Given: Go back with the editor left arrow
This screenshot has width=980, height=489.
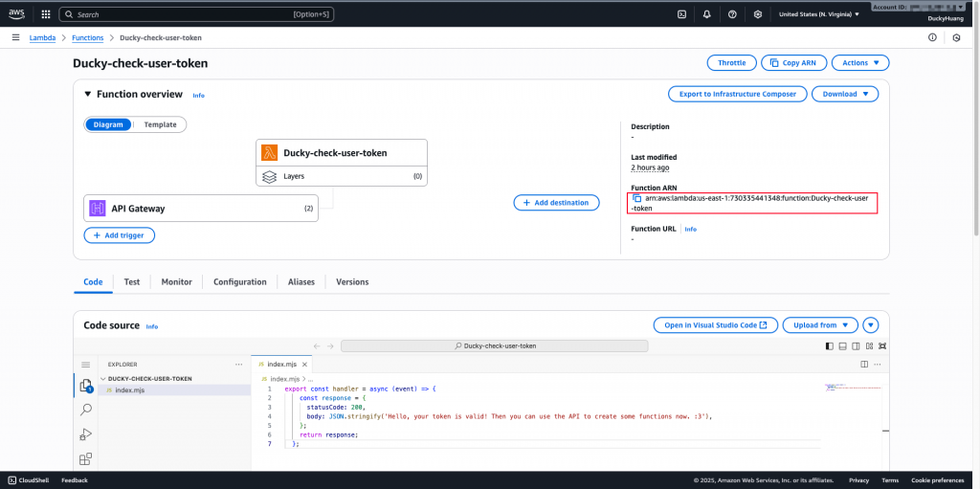Looking at the screenshot, I should 316,345.
